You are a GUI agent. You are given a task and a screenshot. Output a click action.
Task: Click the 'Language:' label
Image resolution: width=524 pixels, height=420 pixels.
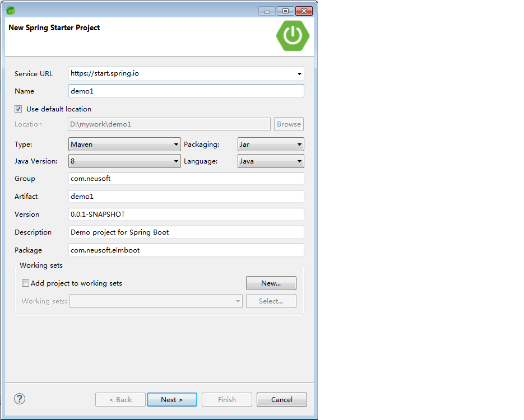pos(201,161)
